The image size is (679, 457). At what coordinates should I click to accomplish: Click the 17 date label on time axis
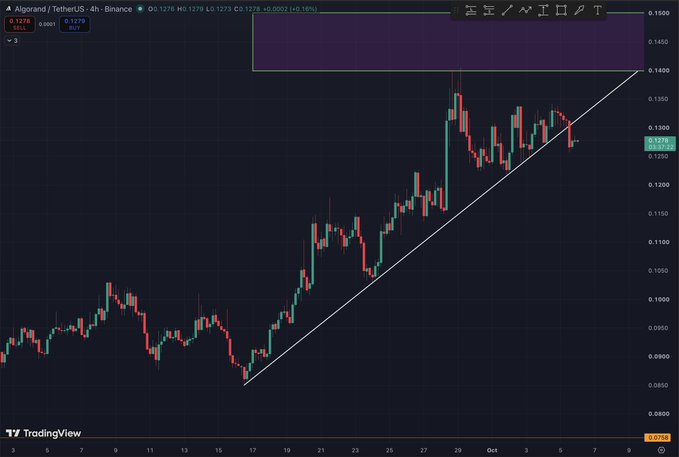(252, 450)
